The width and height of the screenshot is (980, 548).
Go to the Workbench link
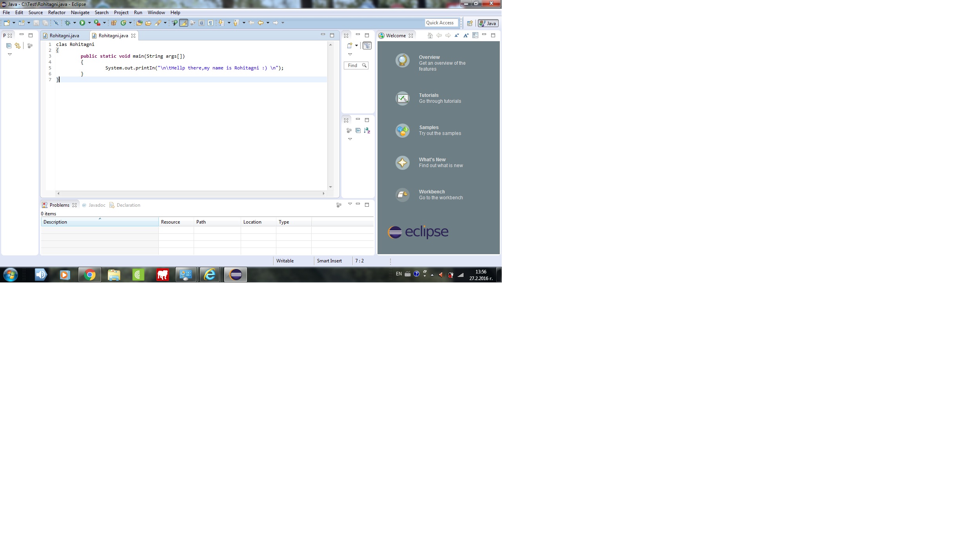coord(432,192)
